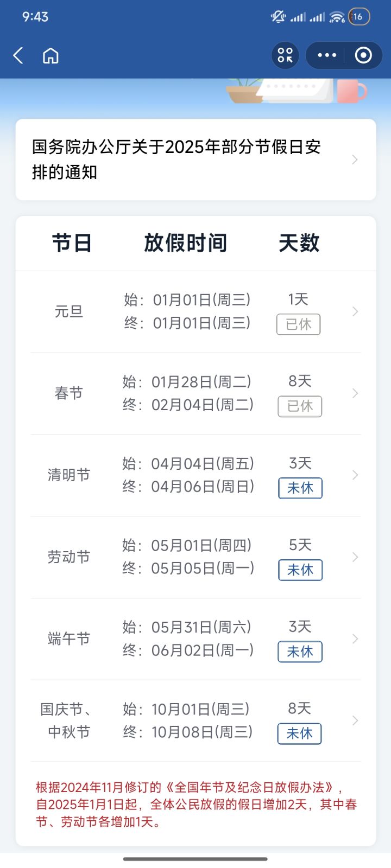
Task: Tap the 天数 column header
Action: click(299, 243)
